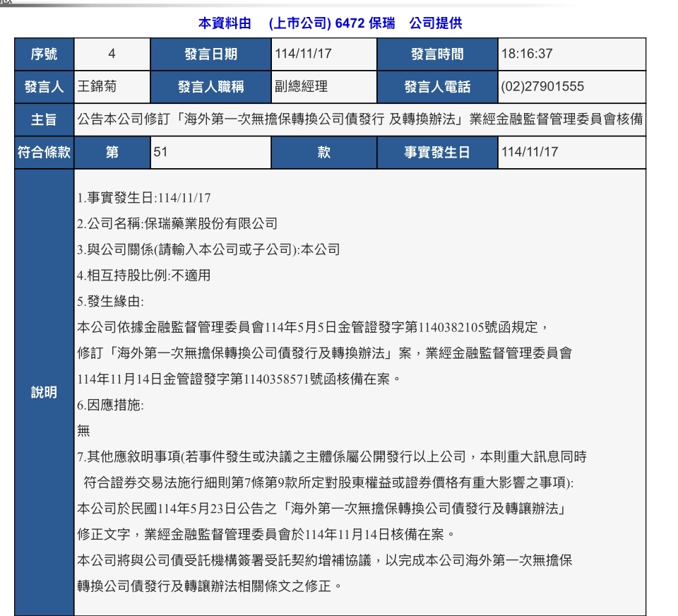
Task: Click the line '6.因應措施:'
Action: [111, 405]
